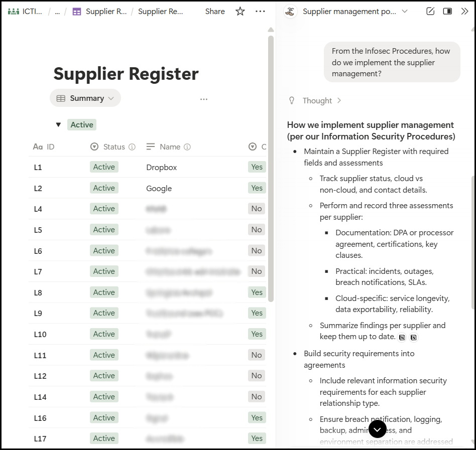
Task: Star this page as favorite
Action: point(240,11)
